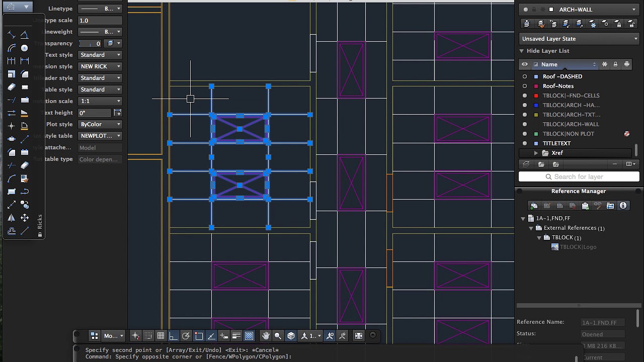Choose the center mark circle tool in Ricks palette
644x362 pixels.
tap(25, 48)
